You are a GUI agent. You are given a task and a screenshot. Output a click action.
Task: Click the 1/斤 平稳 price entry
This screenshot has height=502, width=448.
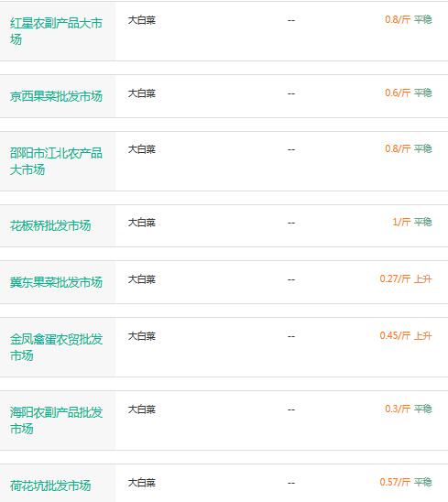coord(412,222)
